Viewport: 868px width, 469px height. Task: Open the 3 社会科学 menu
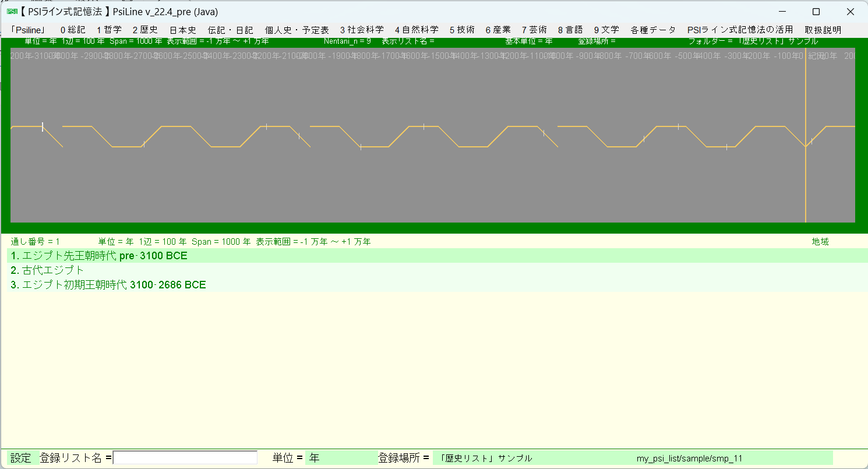[x=362, y=30]
